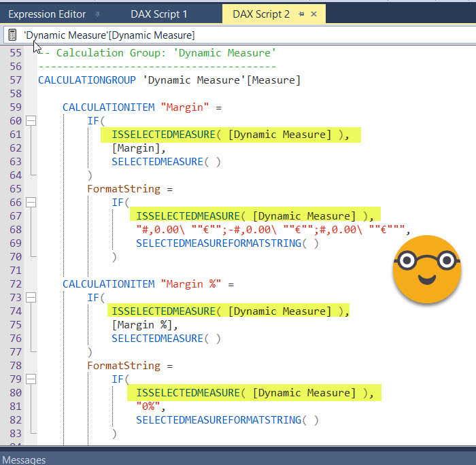Click the pin icon on Expression Editor tab
Screen dimensions: 476x465
[x=98, y=14]
